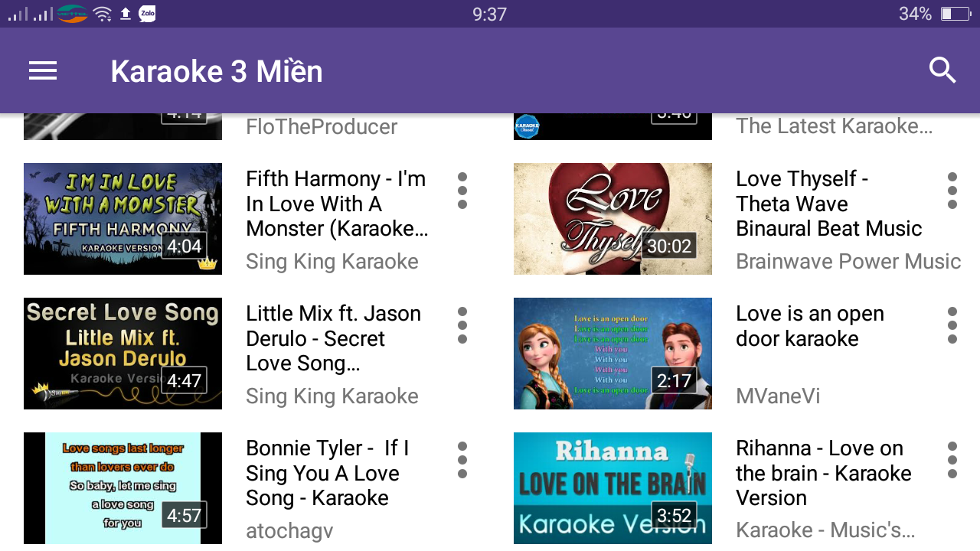Screen dimensions: 980x551
Task: Play Rihanna Love On The Brain thumbnail
Action: click(612, 488)
